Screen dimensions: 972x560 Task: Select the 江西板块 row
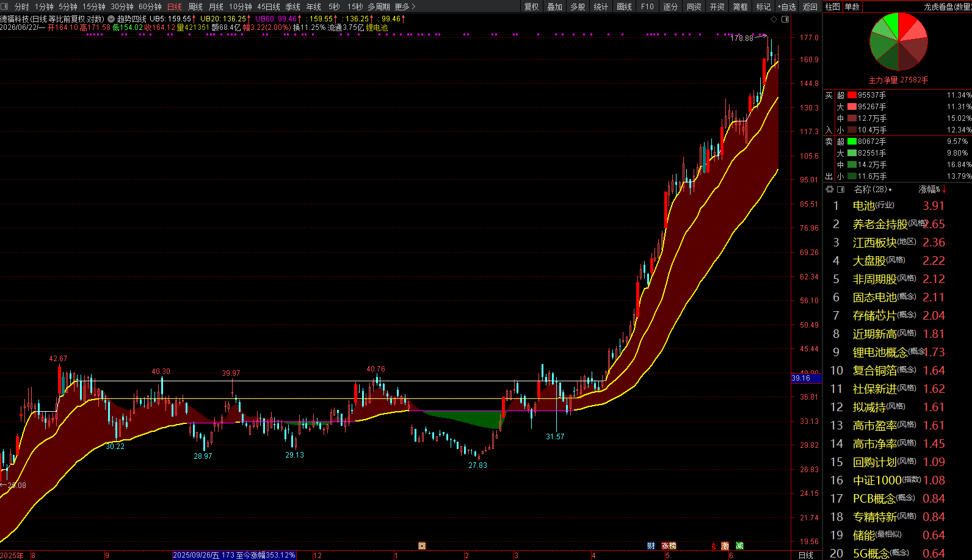point(898,242)
